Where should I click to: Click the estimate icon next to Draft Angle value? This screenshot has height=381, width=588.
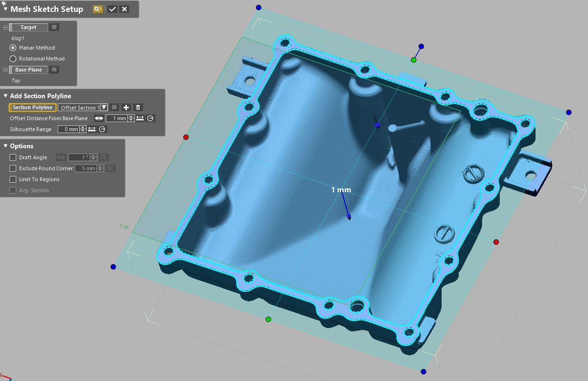[103, 157]
